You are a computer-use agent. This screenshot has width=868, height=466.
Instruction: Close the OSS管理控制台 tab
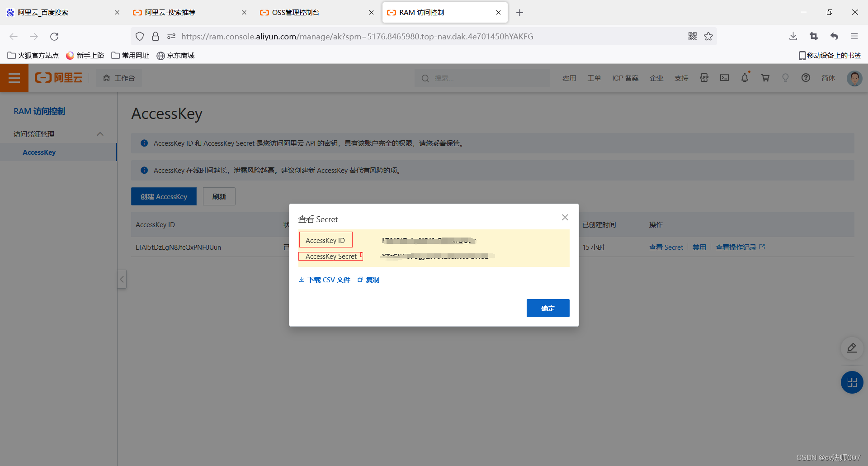point(371,13)
